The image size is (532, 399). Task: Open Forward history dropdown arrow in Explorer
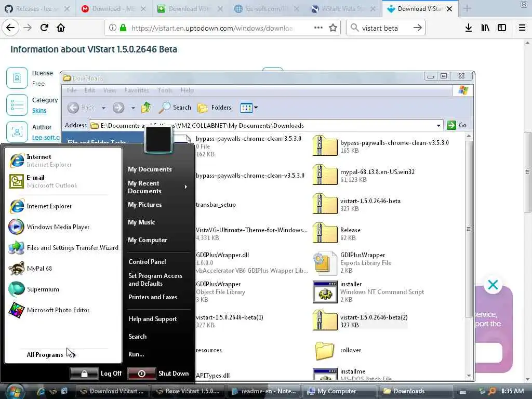(133, 108)
